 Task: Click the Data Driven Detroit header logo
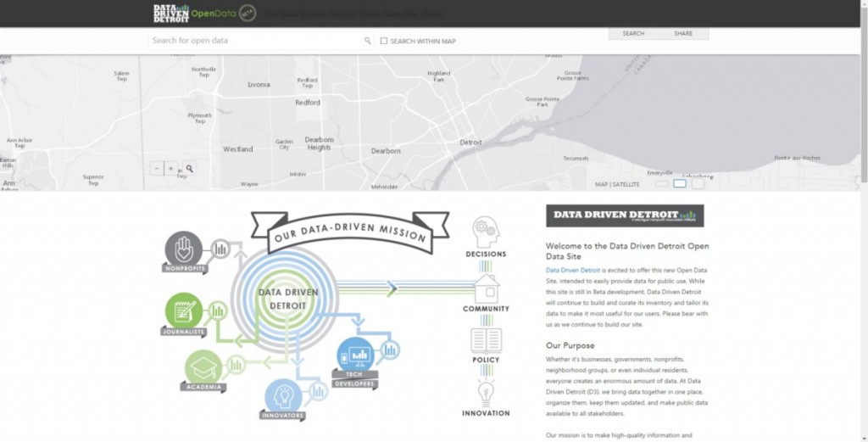171,14
